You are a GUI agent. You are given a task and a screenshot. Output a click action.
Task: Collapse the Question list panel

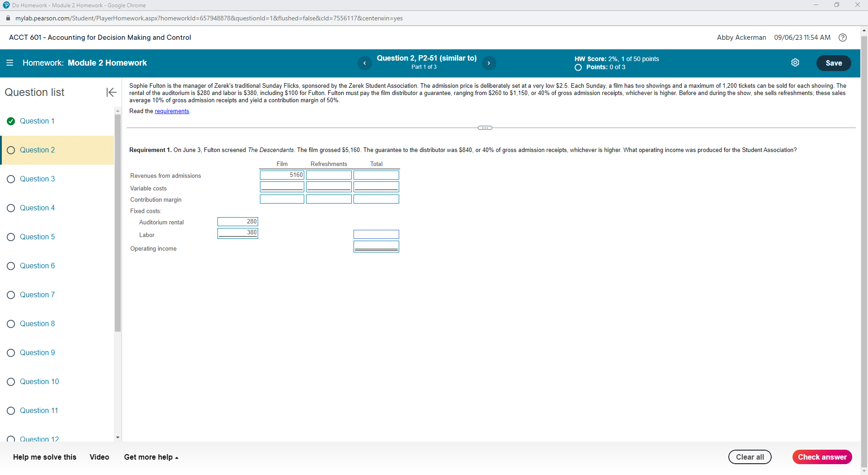coord(111,92)
